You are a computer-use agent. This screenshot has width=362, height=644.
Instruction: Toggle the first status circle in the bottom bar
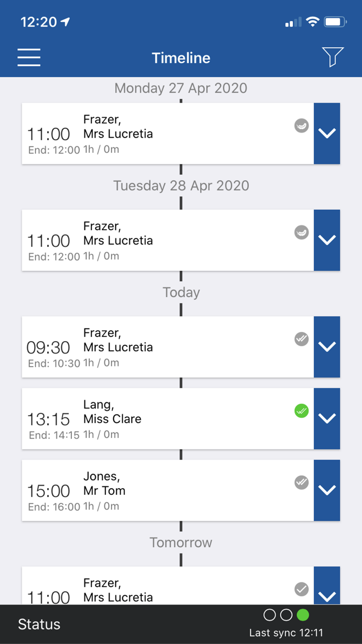pos(269,614)
